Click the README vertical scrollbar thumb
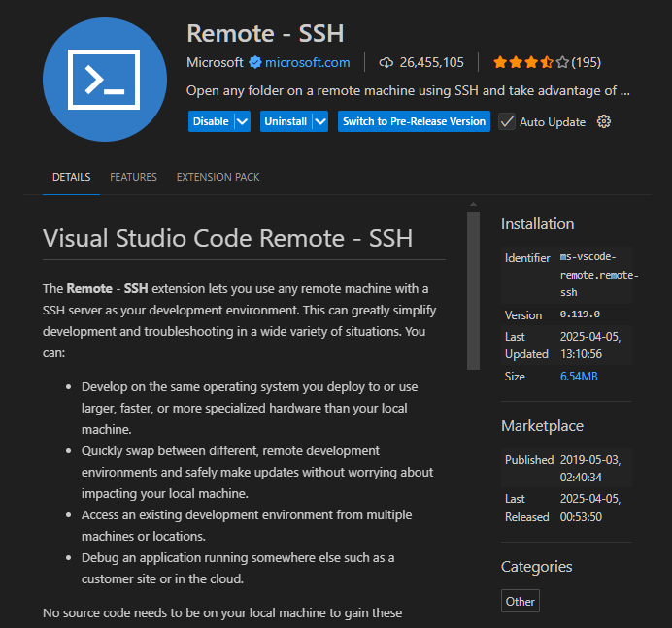 473,289
